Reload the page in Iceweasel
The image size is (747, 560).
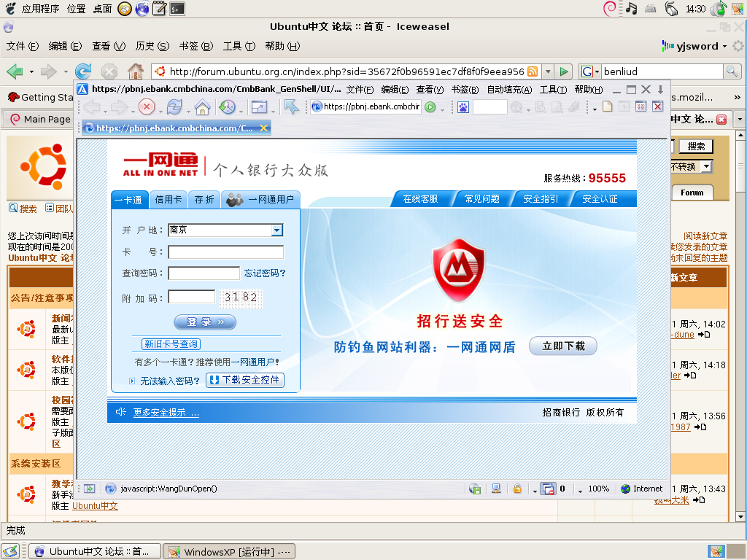(83, 71)
